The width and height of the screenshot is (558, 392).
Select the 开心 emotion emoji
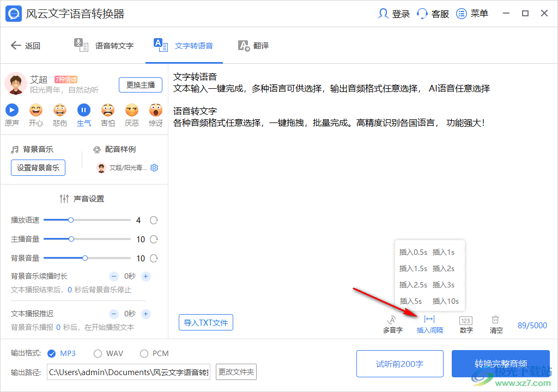(x=36, y=111)
